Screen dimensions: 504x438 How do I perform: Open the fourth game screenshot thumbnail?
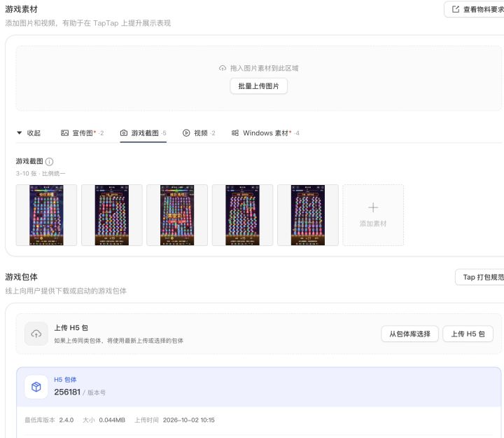242,215
